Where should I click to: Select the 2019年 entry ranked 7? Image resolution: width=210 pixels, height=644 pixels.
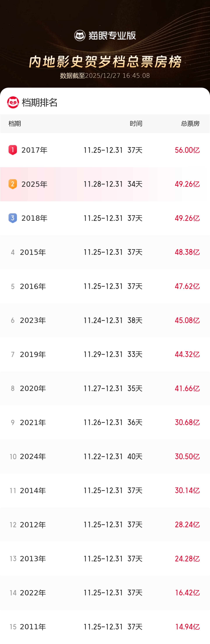click(x=33, y=354)
